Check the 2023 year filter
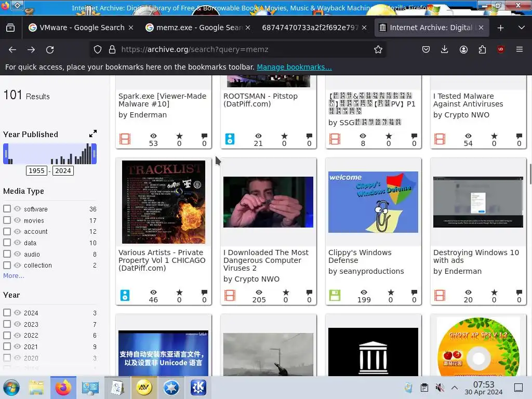The image size is (532, 399). (x=7, y=324)
